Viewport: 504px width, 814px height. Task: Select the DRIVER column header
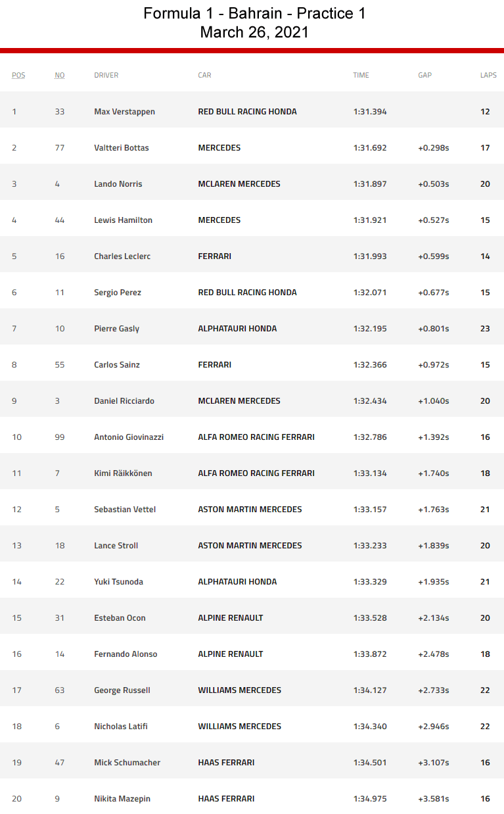tap(106, 75)
